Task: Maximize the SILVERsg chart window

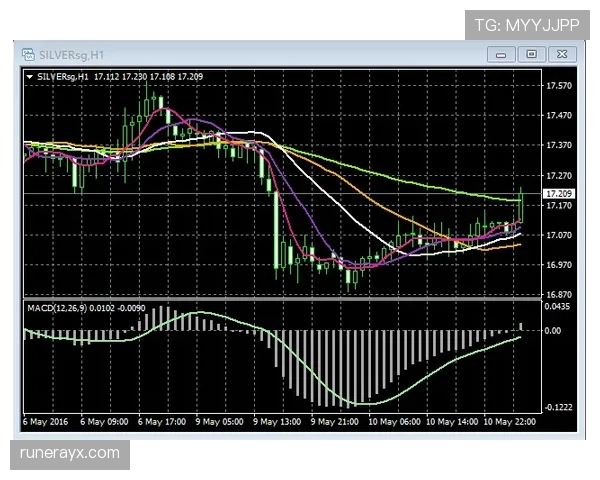Action: point(532,53)
